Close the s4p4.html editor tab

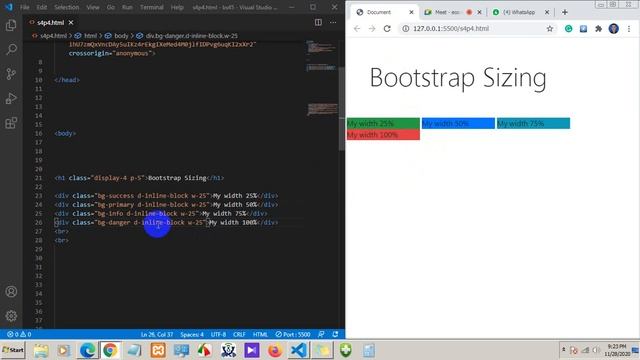coord(71,22)
